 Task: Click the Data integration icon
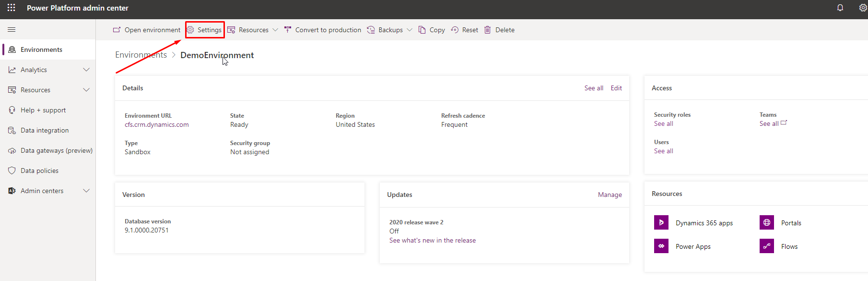coord(12,130)
